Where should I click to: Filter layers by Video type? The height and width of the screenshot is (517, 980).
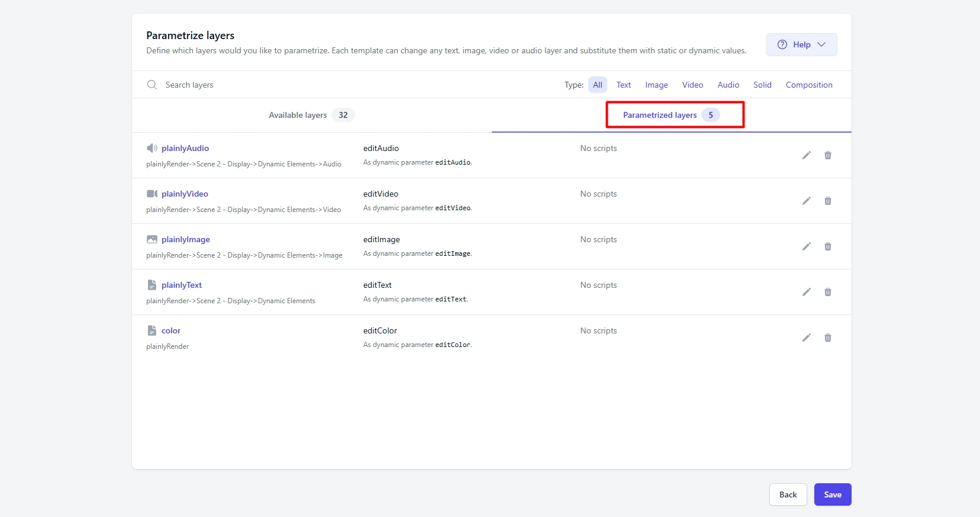692,85
